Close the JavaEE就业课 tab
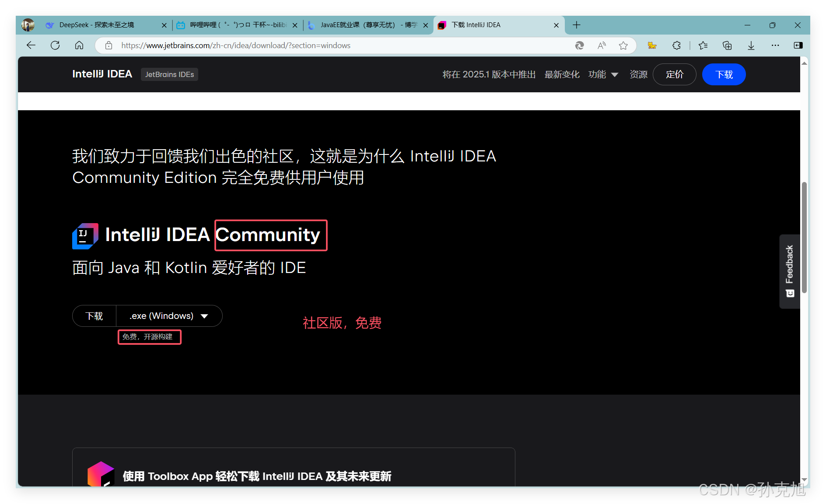Image resolution: width=826 pixels, height=504 pixels. (426, 25)
